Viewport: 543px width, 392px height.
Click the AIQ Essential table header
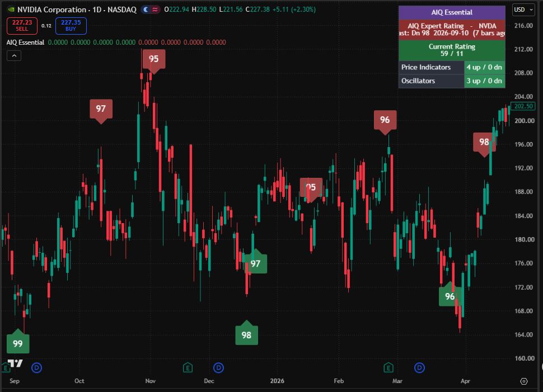452,12
